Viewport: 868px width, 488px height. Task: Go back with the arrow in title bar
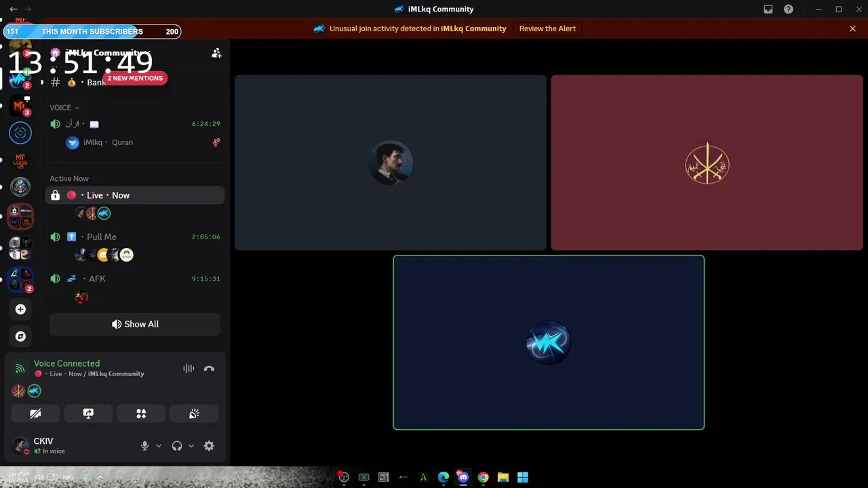click(x=14, y=9)
